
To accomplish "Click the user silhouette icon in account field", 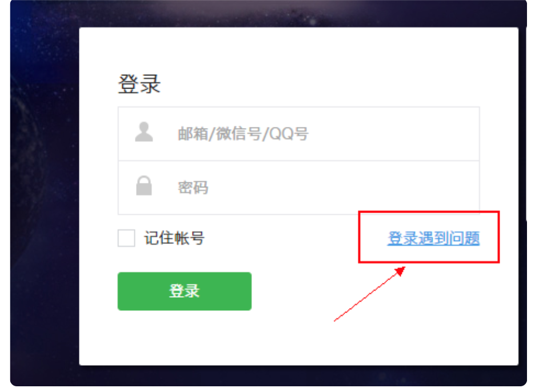I will point(143,132).
